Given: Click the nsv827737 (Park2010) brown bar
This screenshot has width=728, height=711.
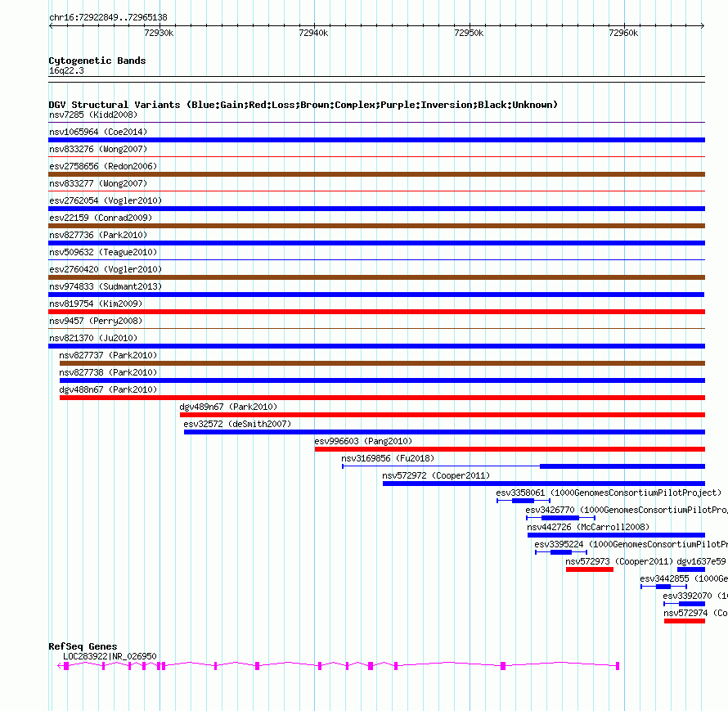Looking at the screenshot, I should pyautogui.click(x=382, y=363).
